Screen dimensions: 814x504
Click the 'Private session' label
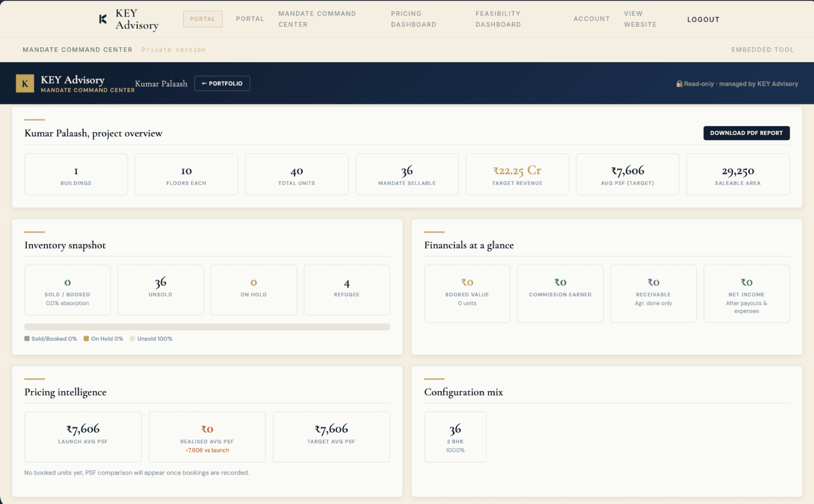pos(173,49)
